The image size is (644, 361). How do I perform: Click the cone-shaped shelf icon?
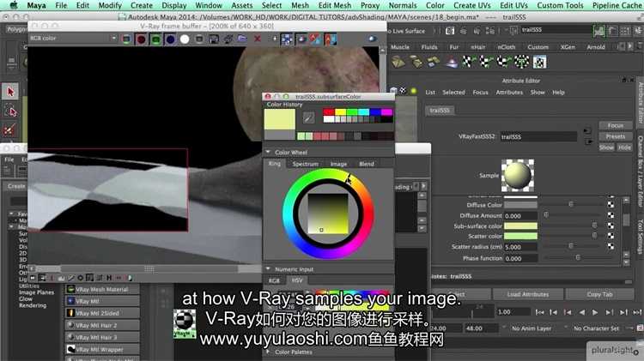[x=452, y=63]
